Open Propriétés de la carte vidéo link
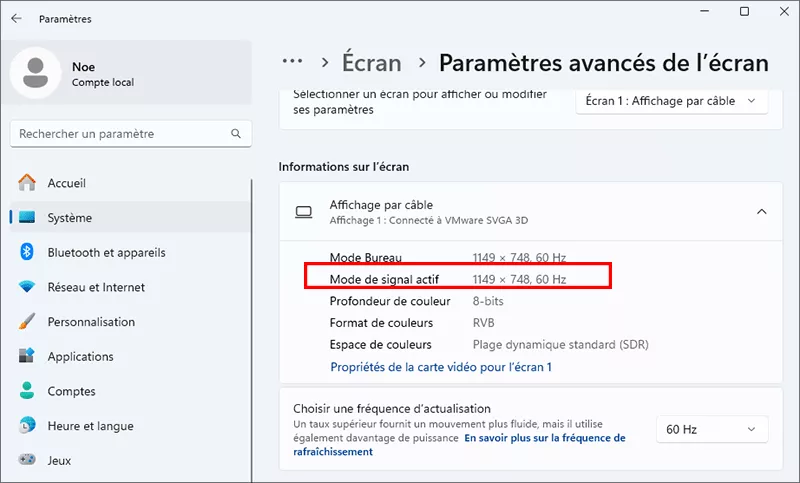Screen dimensions: 800x483 [x=441, y=367]
